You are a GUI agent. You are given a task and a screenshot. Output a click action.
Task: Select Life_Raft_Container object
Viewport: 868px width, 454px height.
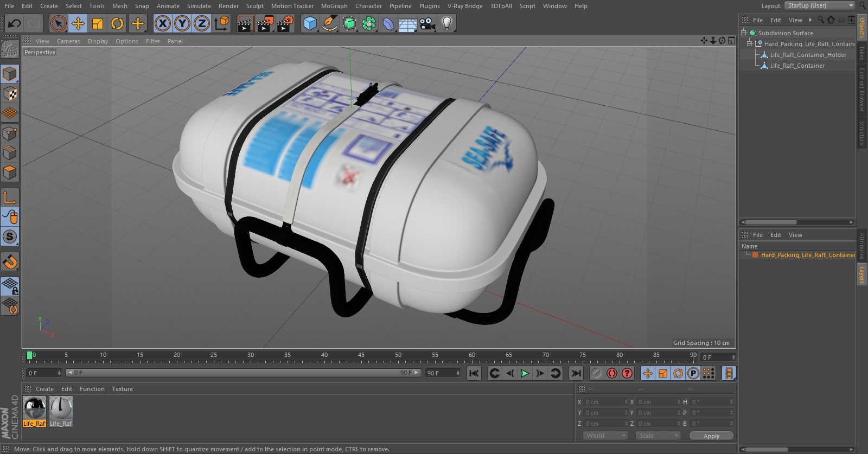coord(797,66)
